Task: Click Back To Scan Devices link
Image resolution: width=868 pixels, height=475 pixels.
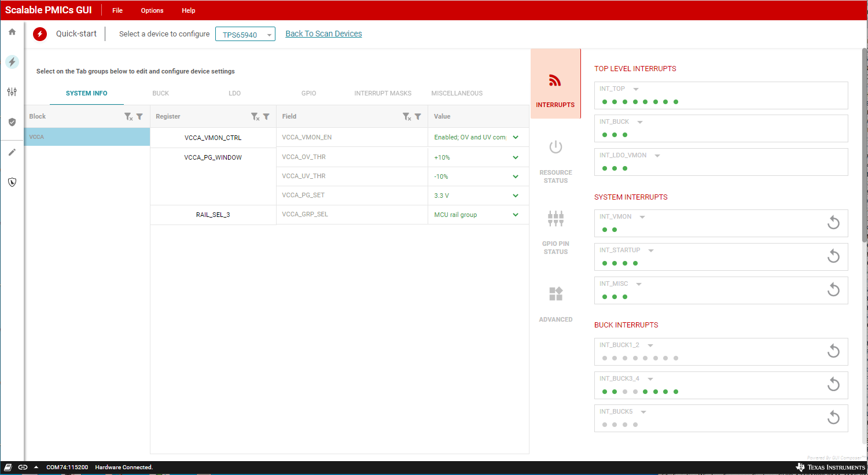Action: [x=323, y=34]
